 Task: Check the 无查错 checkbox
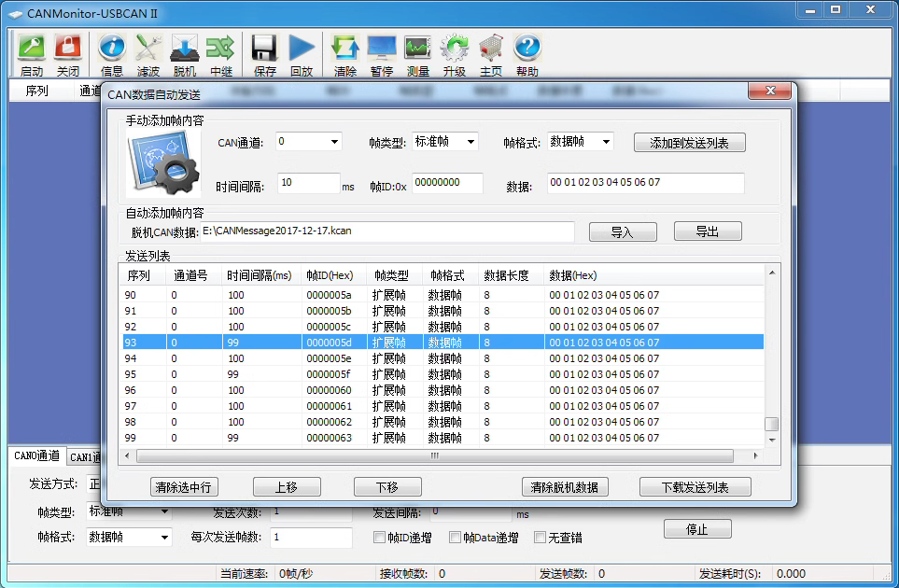point(540,538)
